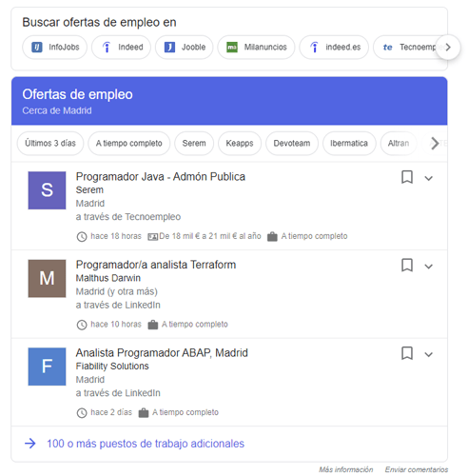Save the Programador Java job with its bookmark

click(x=407, y=177)
